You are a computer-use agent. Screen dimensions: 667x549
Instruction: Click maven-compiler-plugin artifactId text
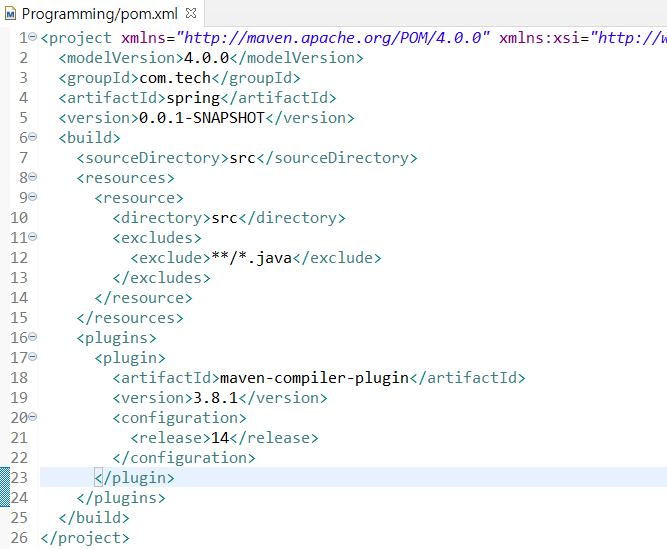(314, 378)
